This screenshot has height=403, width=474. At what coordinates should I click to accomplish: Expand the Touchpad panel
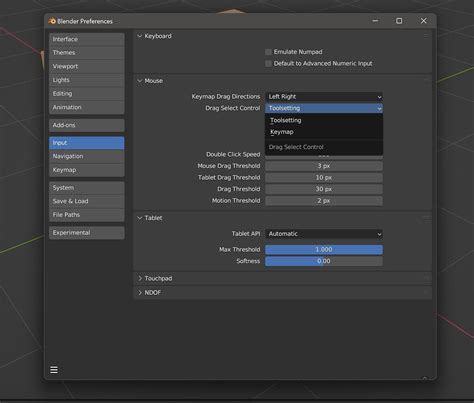tap(140, 278)
